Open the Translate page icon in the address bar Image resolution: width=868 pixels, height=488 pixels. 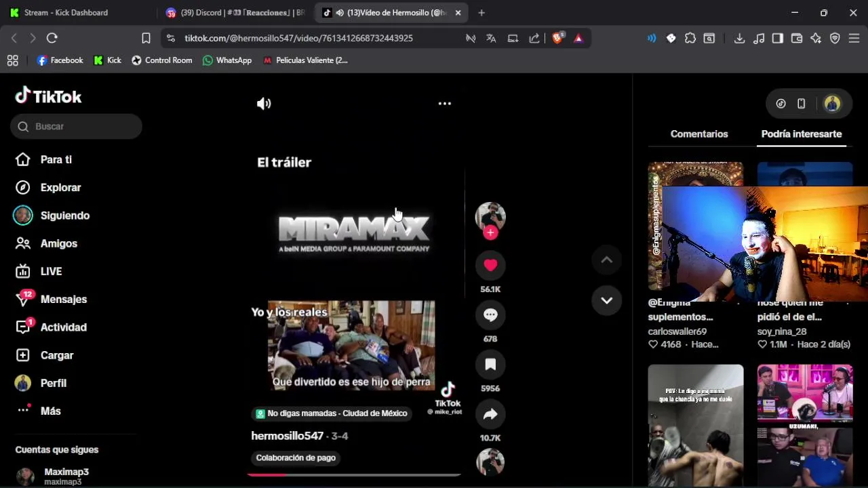pyautogui.click(x=491, y=39)
